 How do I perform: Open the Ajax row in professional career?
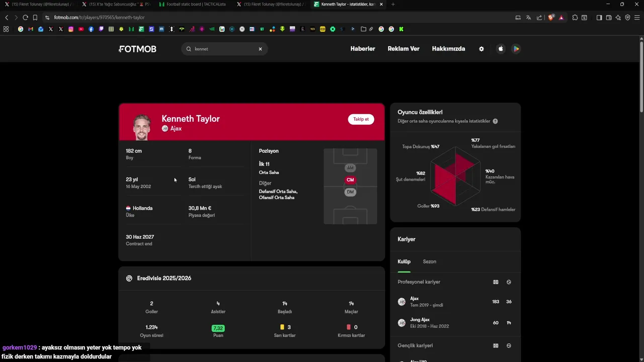click(x=455, y=302)
